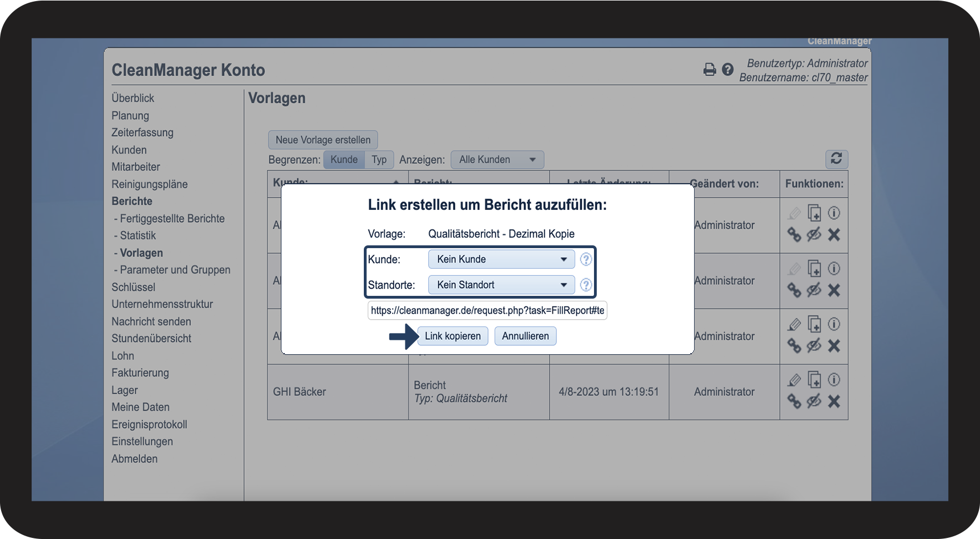
Task: Open Überblick in the sidebar
Action: pos(133,98)
